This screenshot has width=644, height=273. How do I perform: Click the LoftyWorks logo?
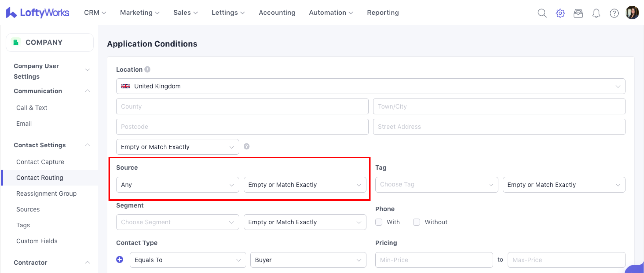(38, 13)
